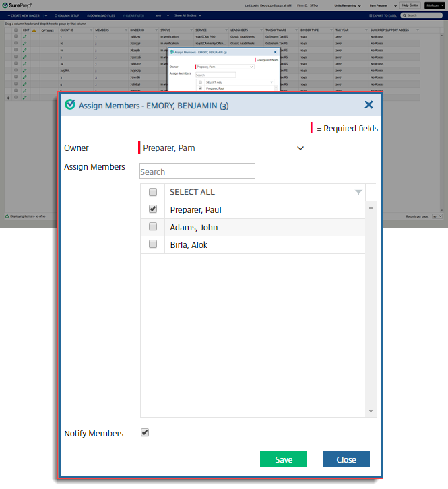Click the edit pencil icon in first row
The height and width of the screenshot is (489, 448).
coord(25,37)
